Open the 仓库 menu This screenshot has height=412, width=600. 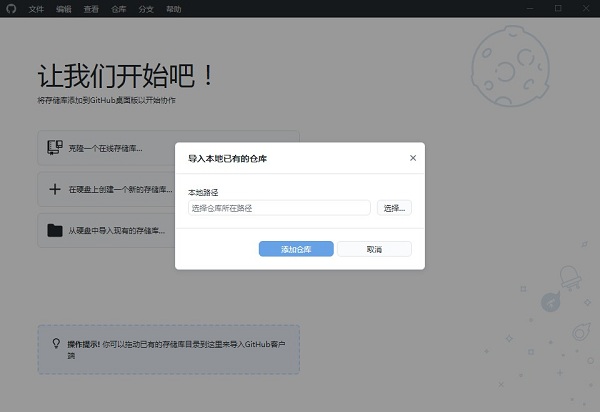pyautogui.click(x=119, y=9)
